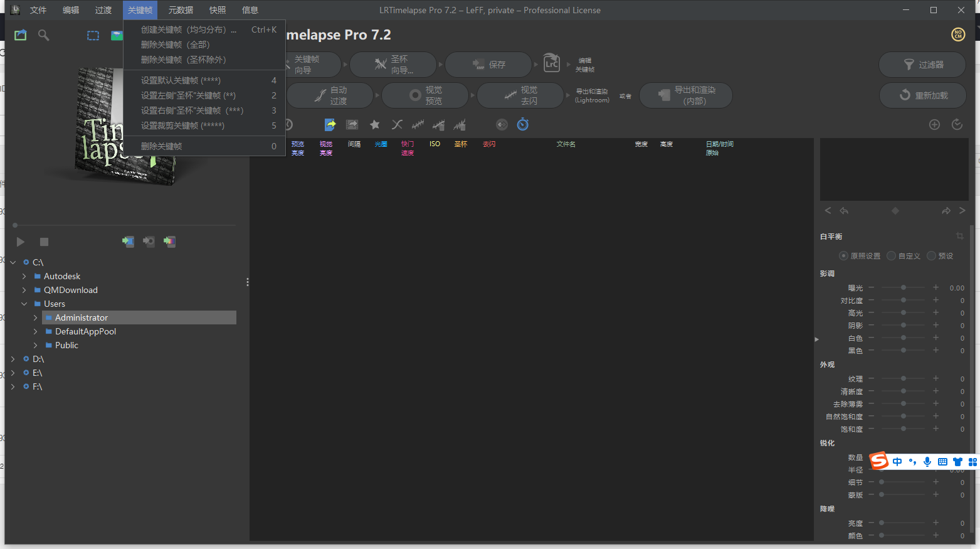Click the grey arrow into lens preview icon
Viewport: 980px width, 549px height.
point(149,241)
